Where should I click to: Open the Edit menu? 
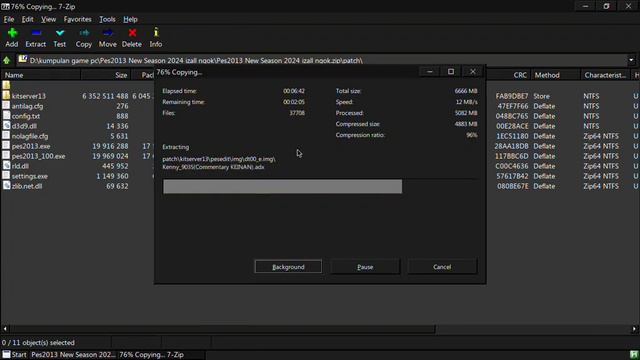point(27,19)
